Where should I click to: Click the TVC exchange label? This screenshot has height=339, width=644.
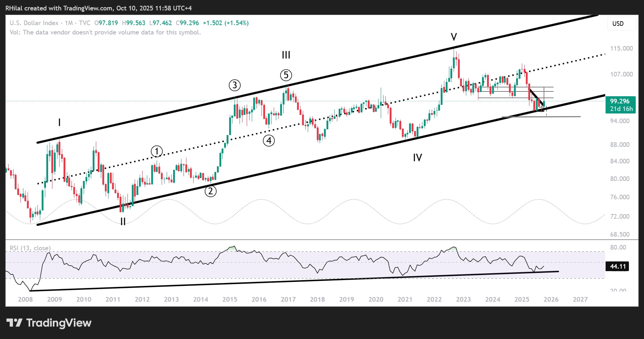pos(85,23)
